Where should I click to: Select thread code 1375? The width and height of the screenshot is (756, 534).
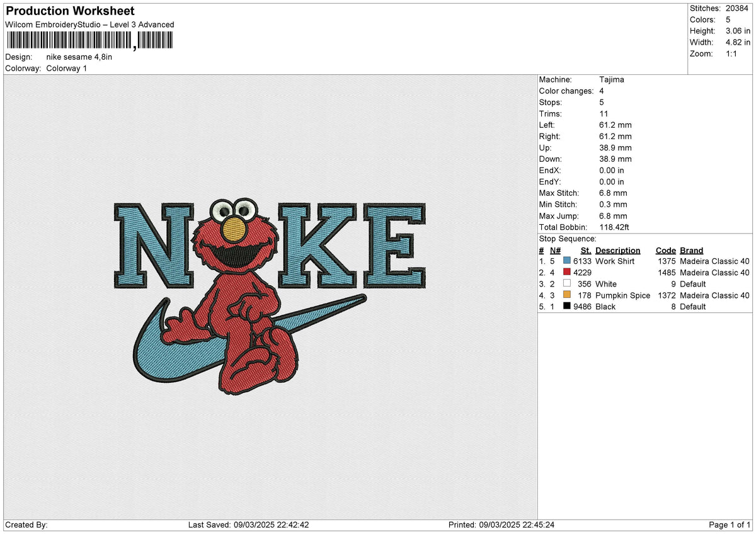coord(666,261)
